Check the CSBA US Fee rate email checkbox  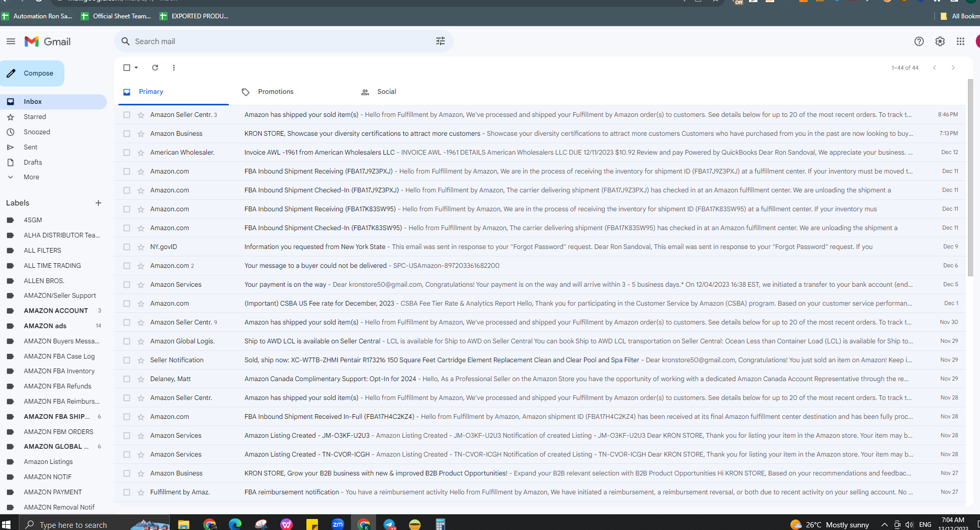tap(127, 304)
